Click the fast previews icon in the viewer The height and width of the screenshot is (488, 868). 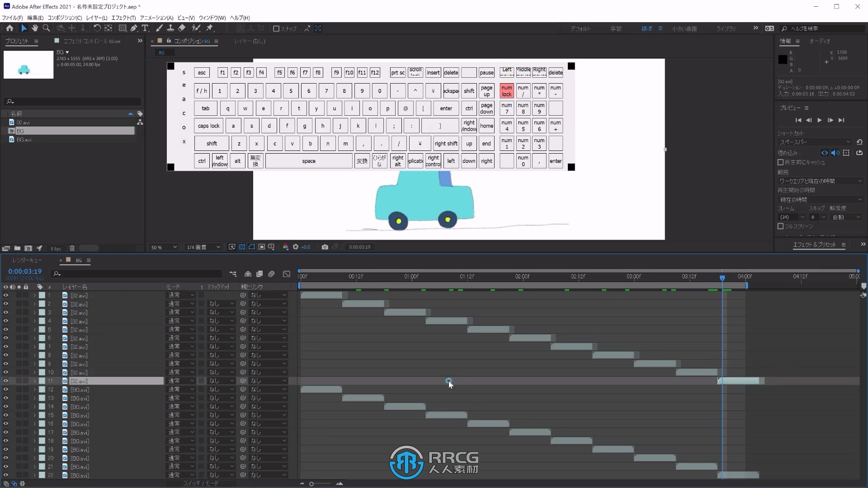click(232, 247)
